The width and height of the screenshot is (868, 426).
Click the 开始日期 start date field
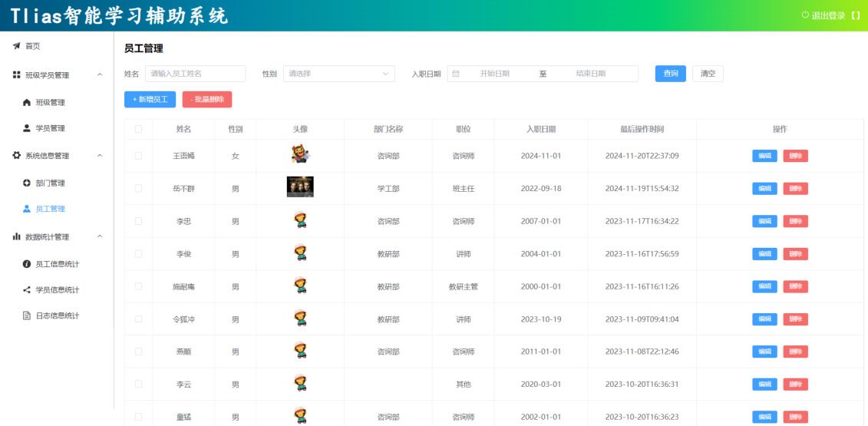click(x=494, y=74)
